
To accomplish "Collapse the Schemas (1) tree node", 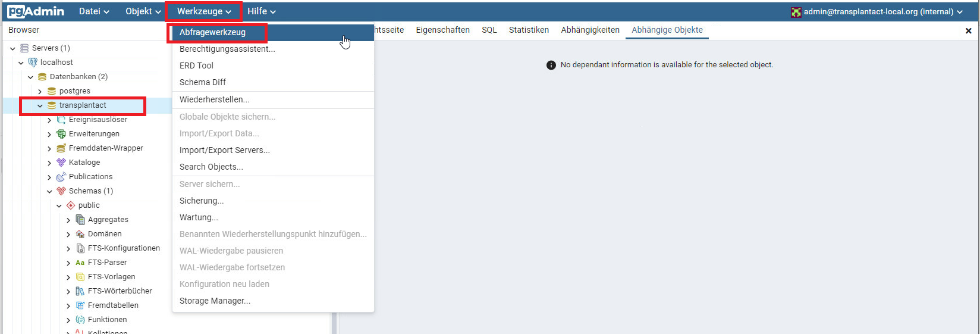I will click(x=49, y=191).
